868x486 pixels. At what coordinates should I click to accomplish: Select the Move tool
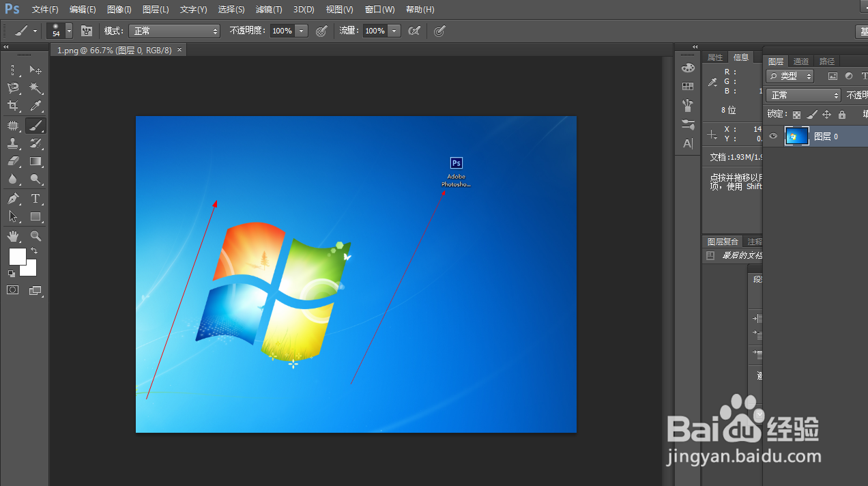(35, 70)
